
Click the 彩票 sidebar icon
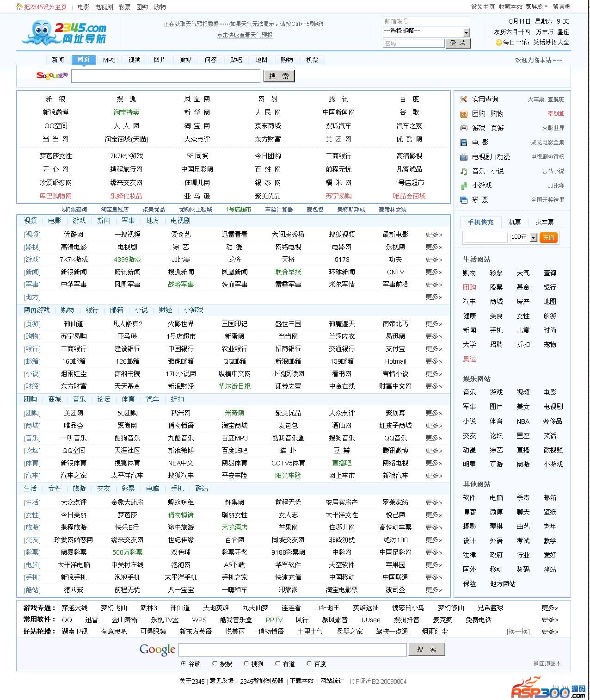[463, 200]
